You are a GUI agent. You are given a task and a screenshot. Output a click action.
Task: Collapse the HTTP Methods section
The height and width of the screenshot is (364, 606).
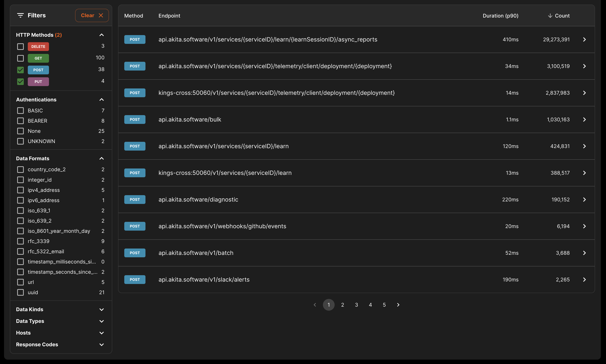tap(102, 35)
